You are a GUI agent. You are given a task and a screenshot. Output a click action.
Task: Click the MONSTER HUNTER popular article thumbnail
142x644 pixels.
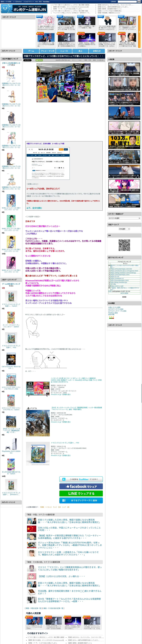coord(124,157)
